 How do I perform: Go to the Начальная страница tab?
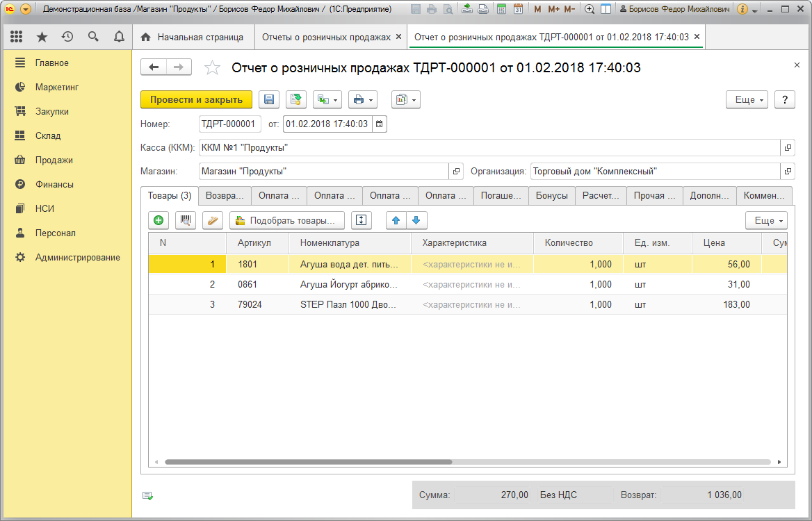(x=194, y=38)
